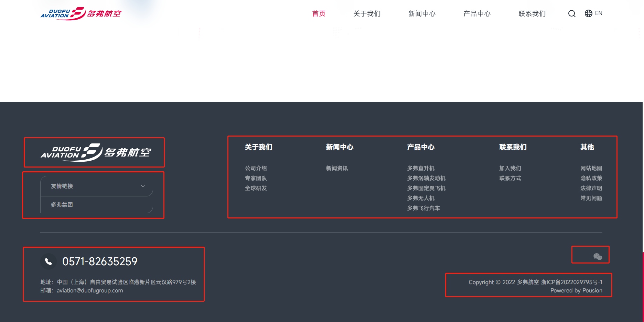Select 多弗集团 from friendly links list
644x322 pixels.
62,205
